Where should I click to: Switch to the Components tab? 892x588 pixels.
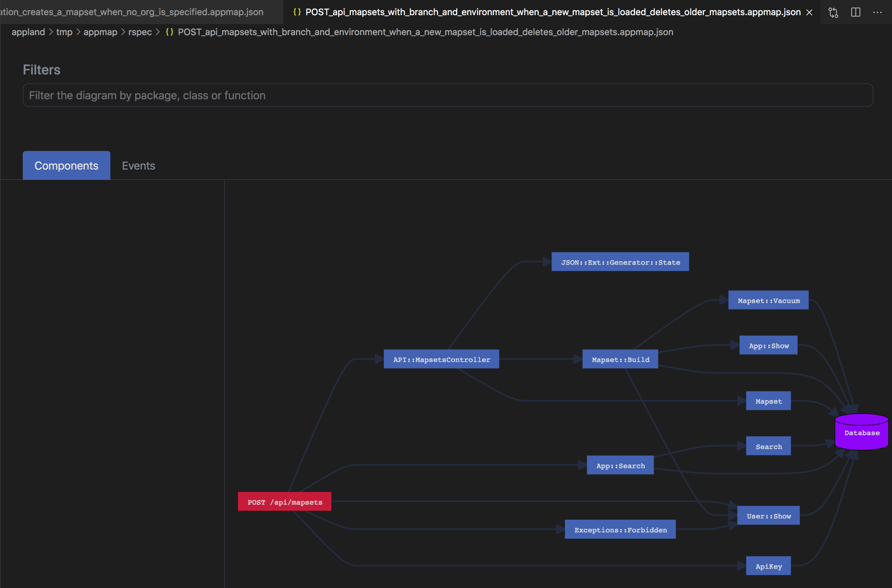[66, 165]
